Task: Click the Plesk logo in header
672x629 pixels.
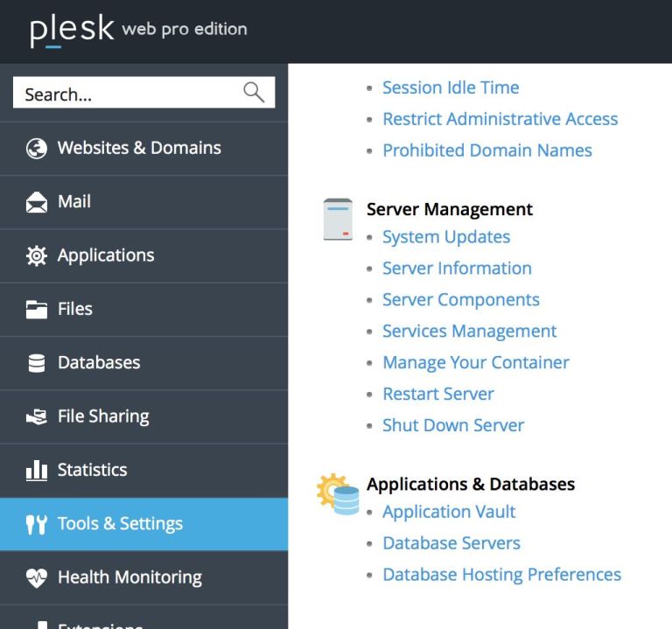Action: pyautogui.click(x=72, y=30)
